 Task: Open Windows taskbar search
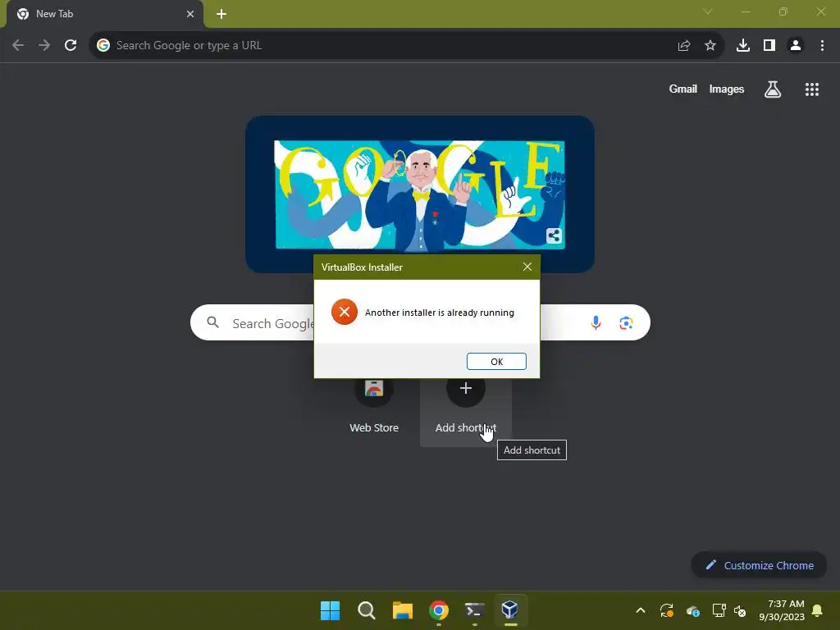(367, 610)
